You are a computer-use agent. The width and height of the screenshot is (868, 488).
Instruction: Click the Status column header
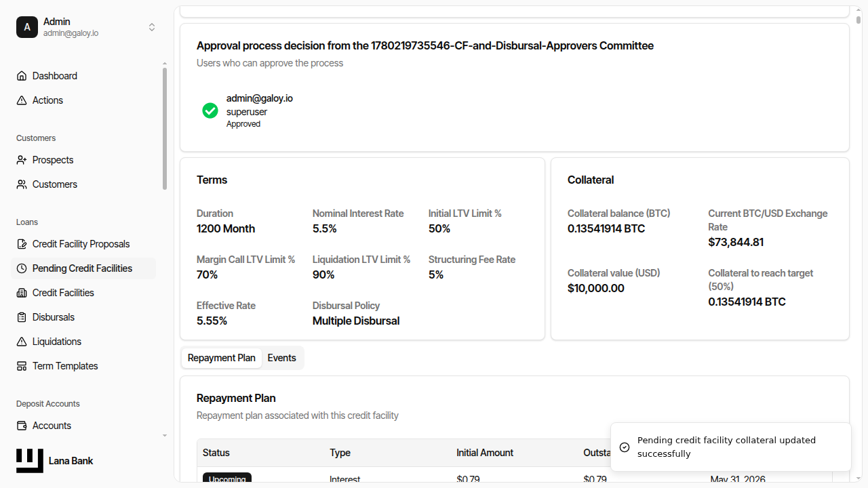(x=216, y=453)
